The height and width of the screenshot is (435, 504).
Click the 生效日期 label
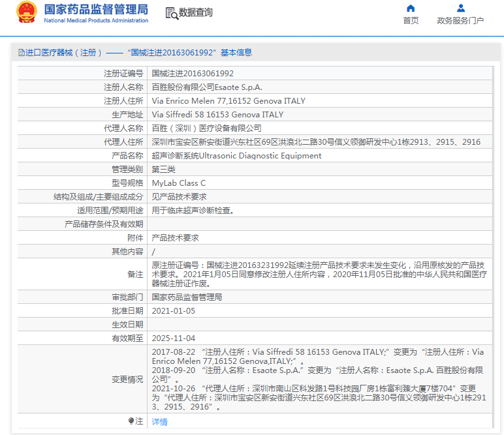tap(127, 325)
